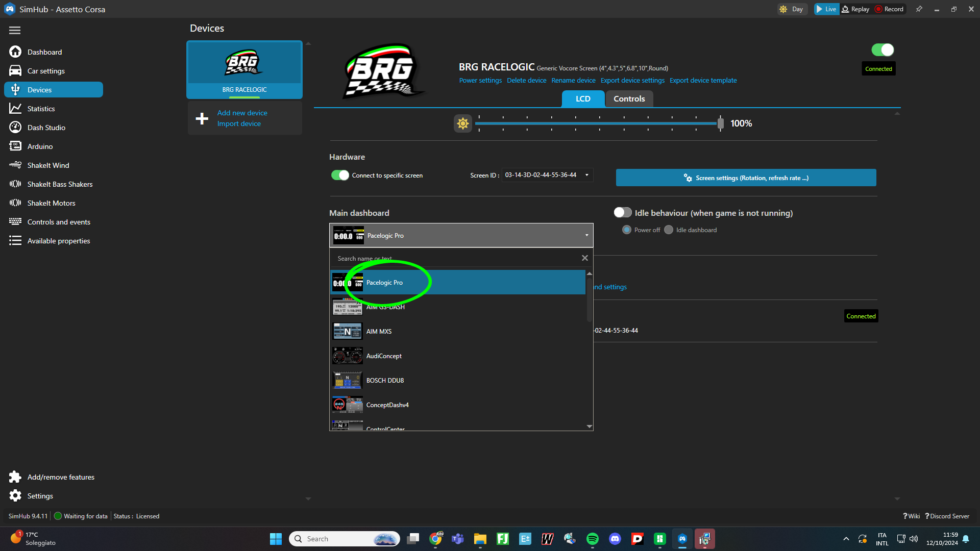Click the plus icon to add device
The width and height of the screenshot is (980, 551).
(x=202, y=118)
